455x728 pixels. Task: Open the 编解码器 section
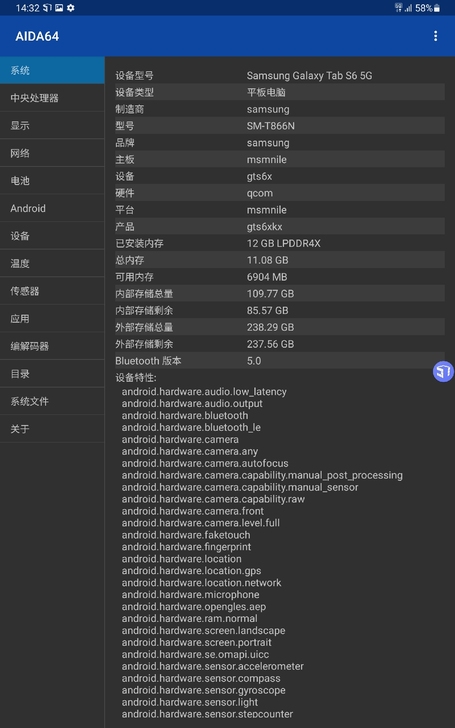tap(52, 346)
